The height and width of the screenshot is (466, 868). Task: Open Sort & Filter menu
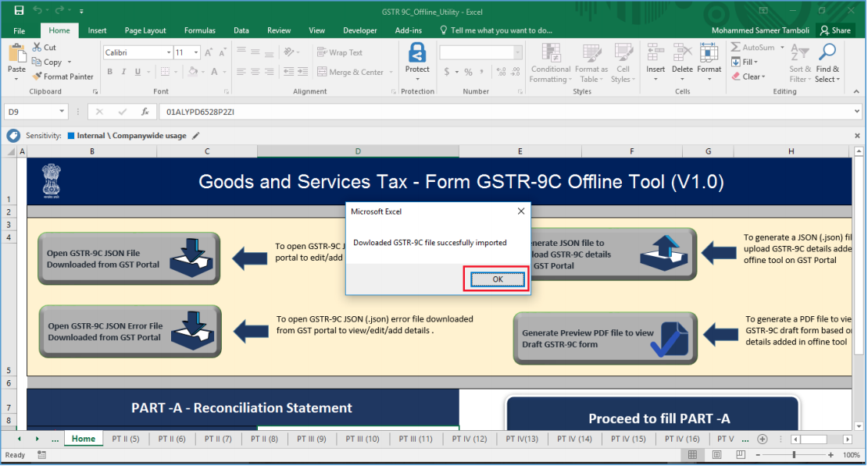coord(800,63)
